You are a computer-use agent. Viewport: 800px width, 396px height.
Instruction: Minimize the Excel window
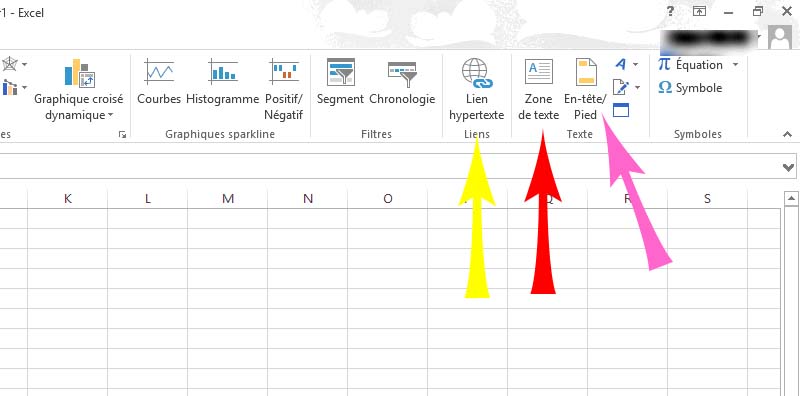729,12
